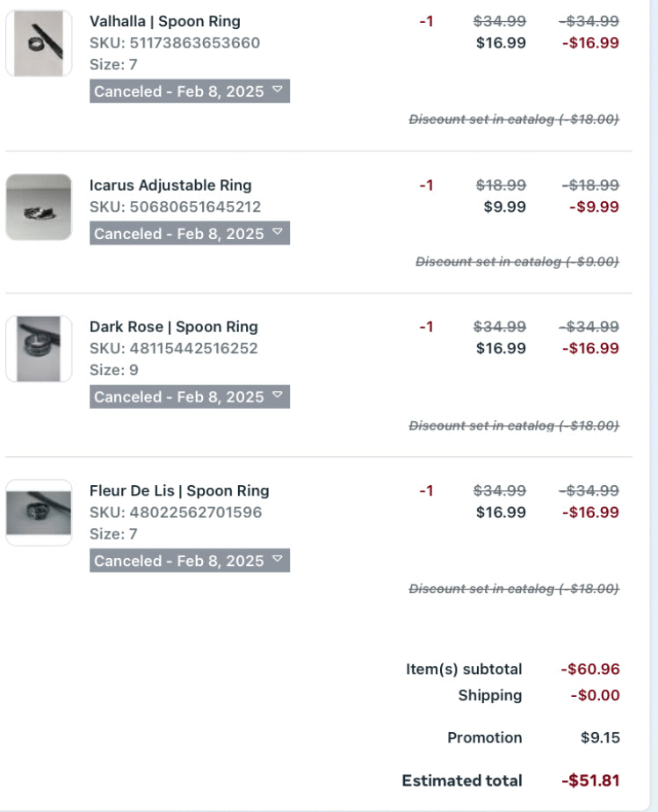
Task: Click the Fleur De Lis | Spoon Ring name
Action: click(x=179, y=490)
